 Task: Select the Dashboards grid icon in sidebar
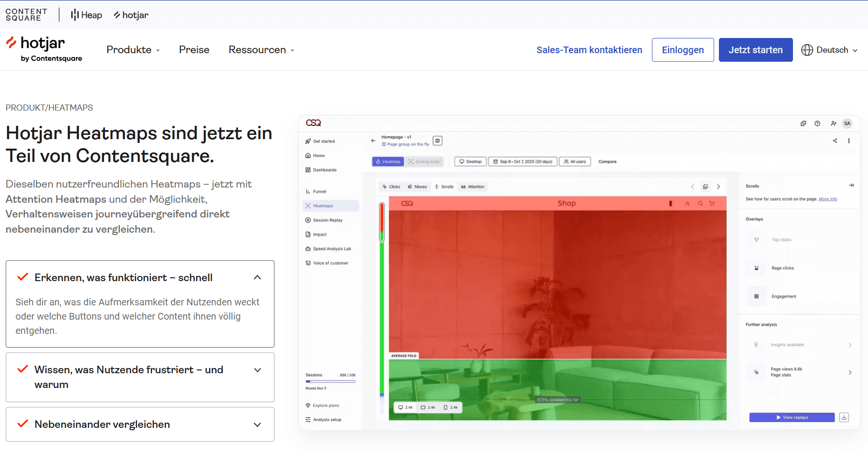point(308,170)
